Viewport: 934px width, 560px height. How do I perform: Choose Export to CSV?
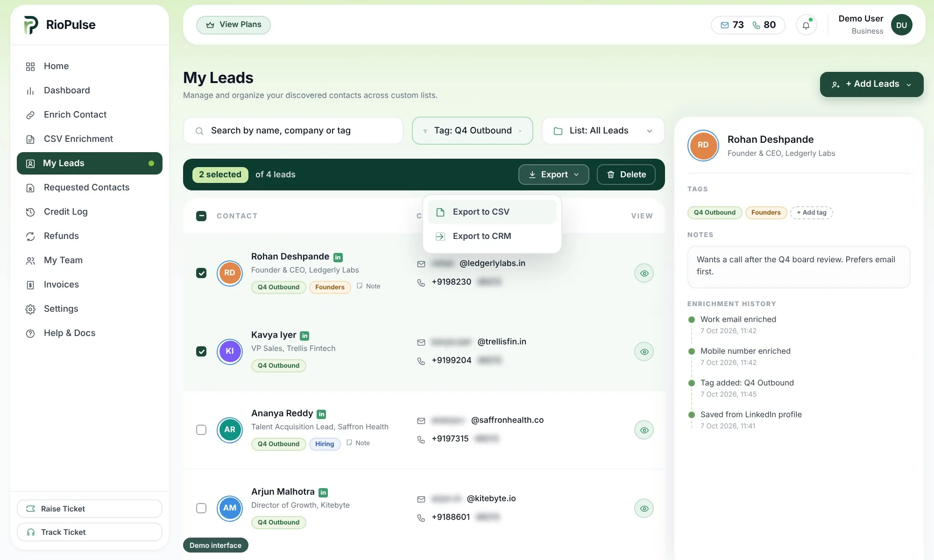coord(492,212)
